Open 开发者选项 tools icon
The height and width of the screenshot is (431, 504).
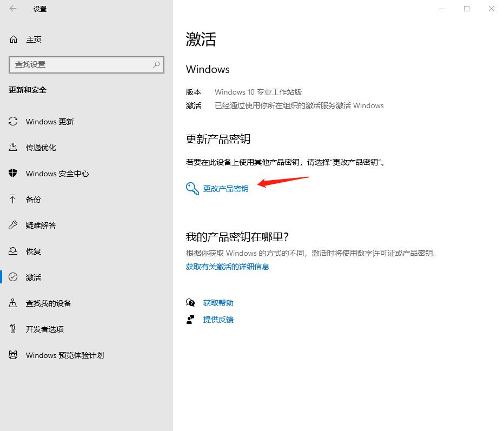coord(13,329)
